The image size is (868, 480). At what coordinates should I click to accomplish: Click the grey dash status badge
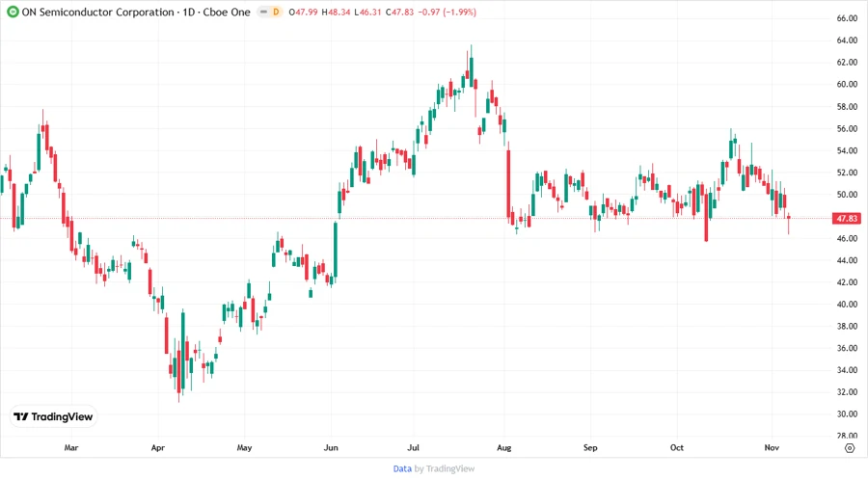pyautogui.click(x=263, y=13)
